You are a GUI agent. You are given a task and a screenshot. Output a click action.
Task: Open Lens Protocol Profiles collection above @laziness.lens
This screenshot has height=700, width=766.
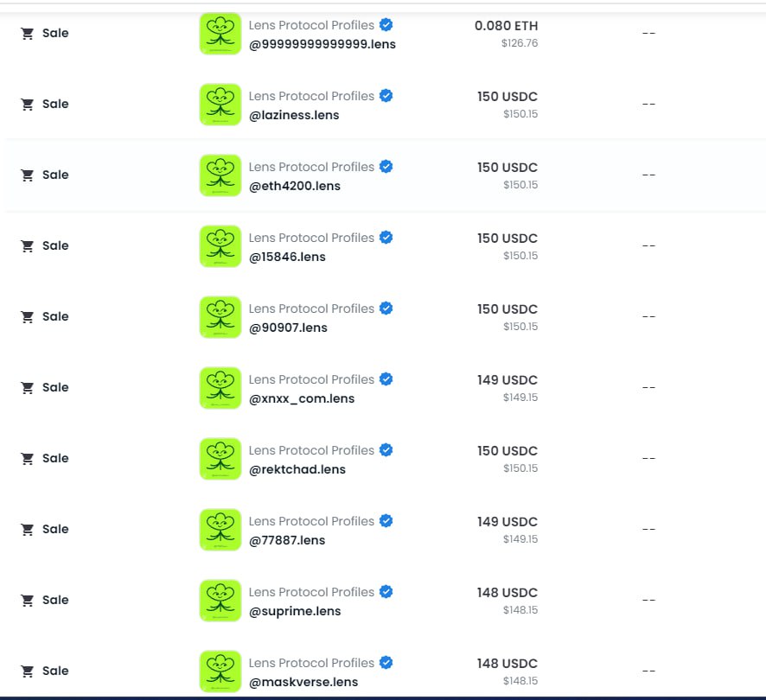[312, 96]
